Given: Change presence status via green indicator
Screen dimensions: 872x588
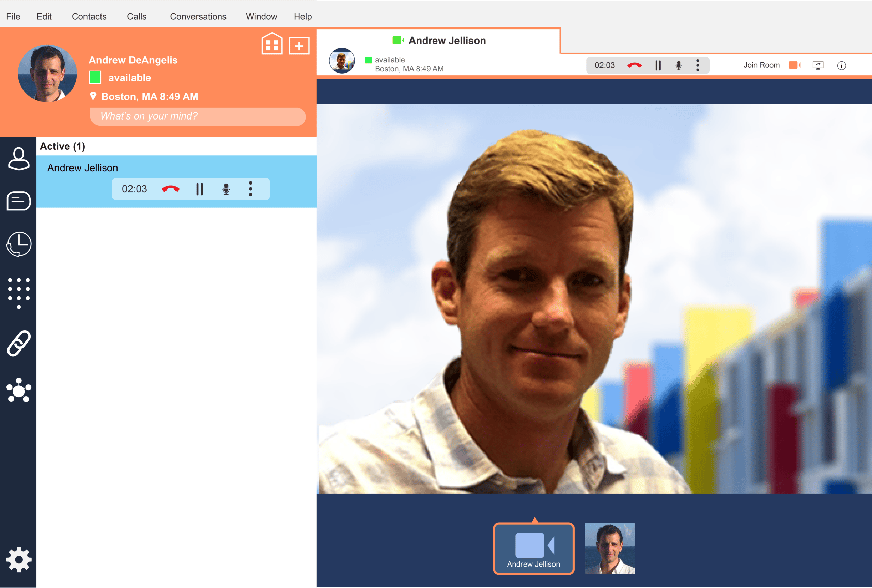Looking at the screenshot, I should pyautogui.click(x=95, y=78).
